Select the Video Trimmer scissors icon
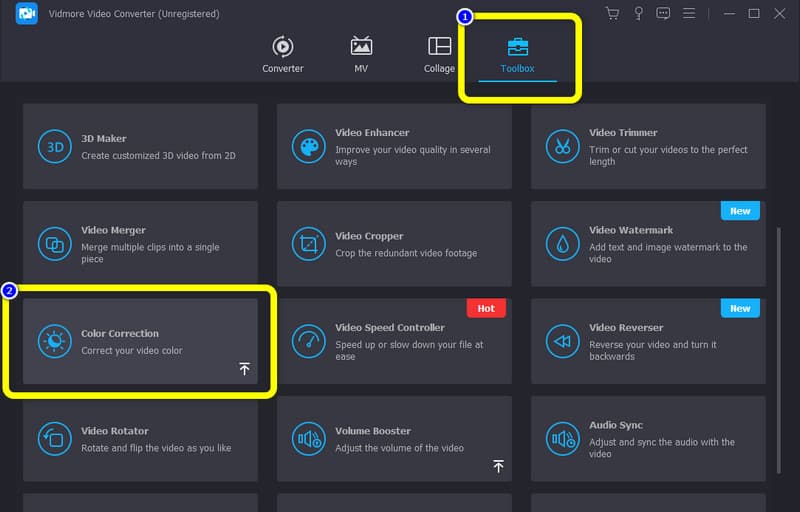This screenshot has width=800, height=512. 562,147
